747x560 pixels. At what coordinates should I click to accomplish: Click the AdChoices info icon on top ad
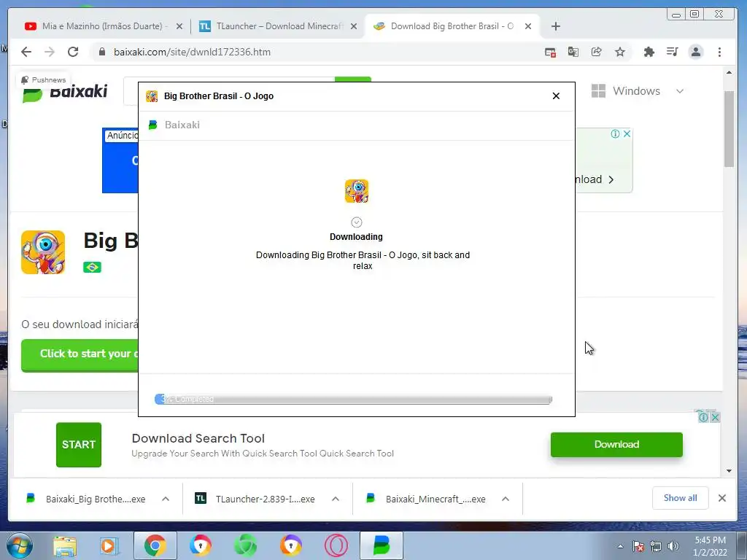615,134
